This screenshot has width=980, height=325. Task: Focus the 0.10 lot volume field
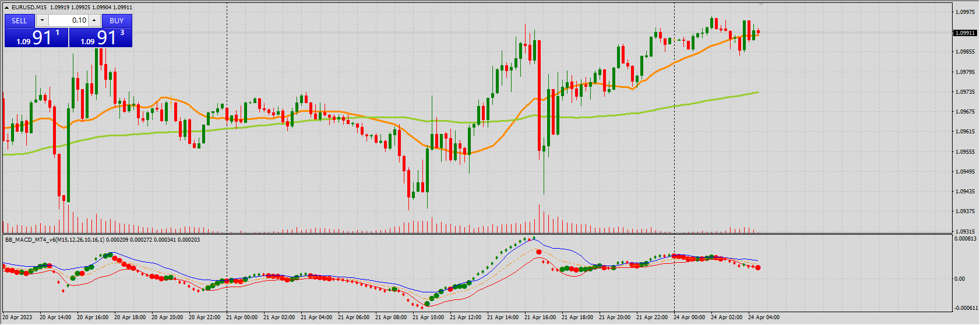68,20
